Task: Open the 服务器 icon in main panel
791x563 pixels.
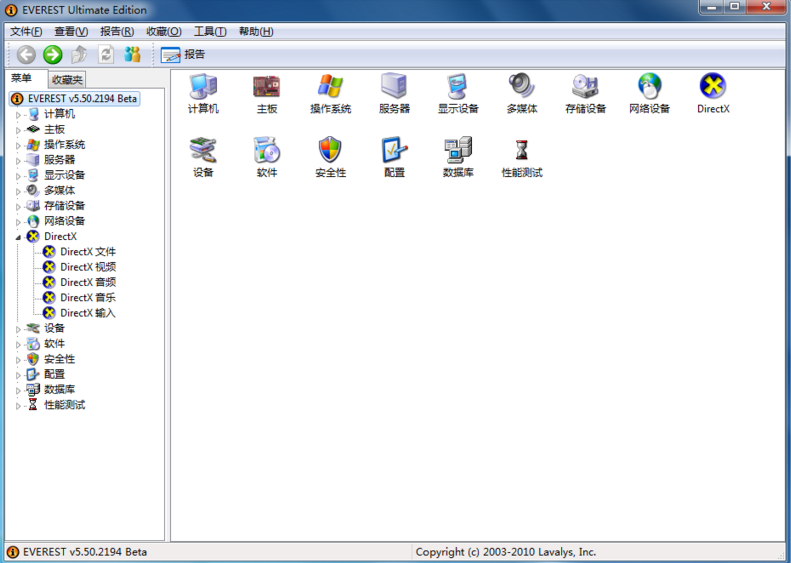Action: click(x=394, y=94)
